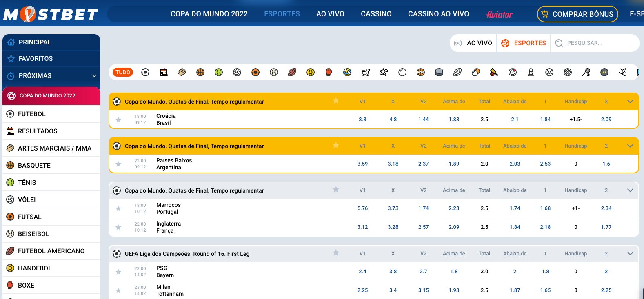The width and height of the screenshot is (644, 299).
Task: Open the results calendar icon in filter bar
Action: [164, 72]
